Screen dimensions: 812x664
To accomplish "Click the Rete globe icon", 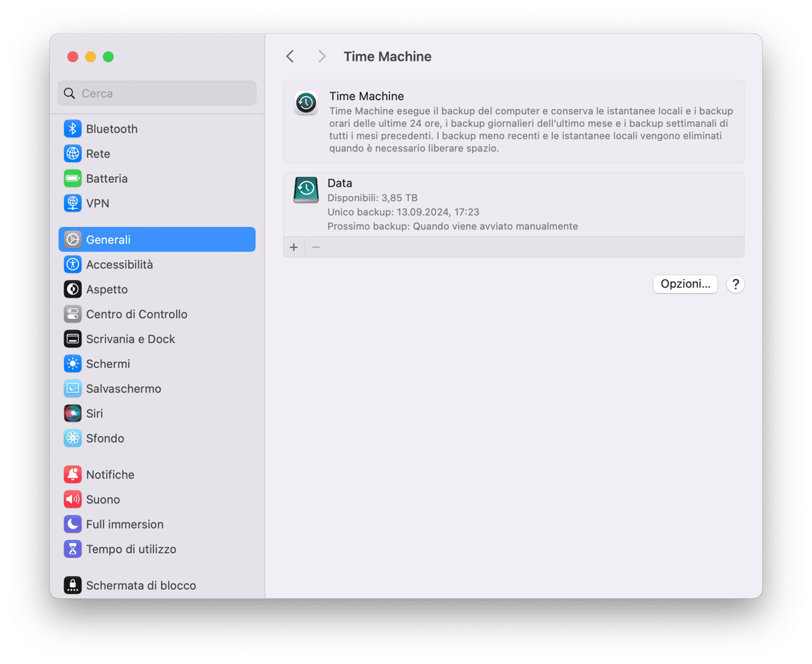I will (x=73, y=153).
